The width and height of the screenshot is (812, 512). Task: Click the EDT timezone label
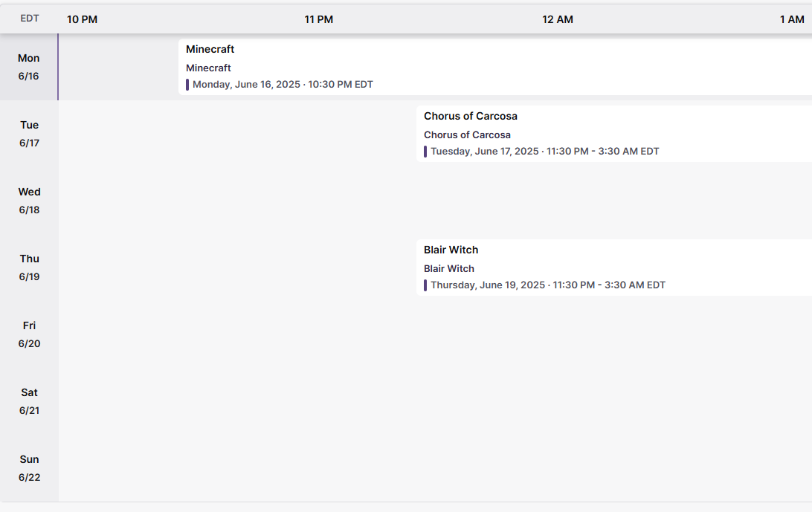[30, 18]
